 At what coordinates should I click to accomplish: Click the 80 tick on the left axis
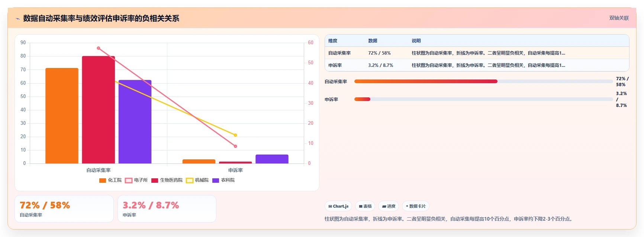click(23, 56)
